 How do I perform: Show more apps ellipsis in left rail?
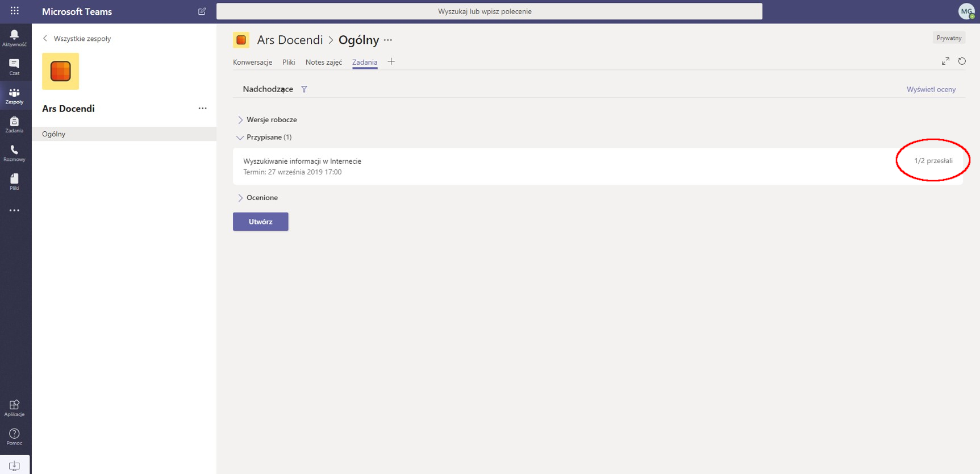pos(14,210)
